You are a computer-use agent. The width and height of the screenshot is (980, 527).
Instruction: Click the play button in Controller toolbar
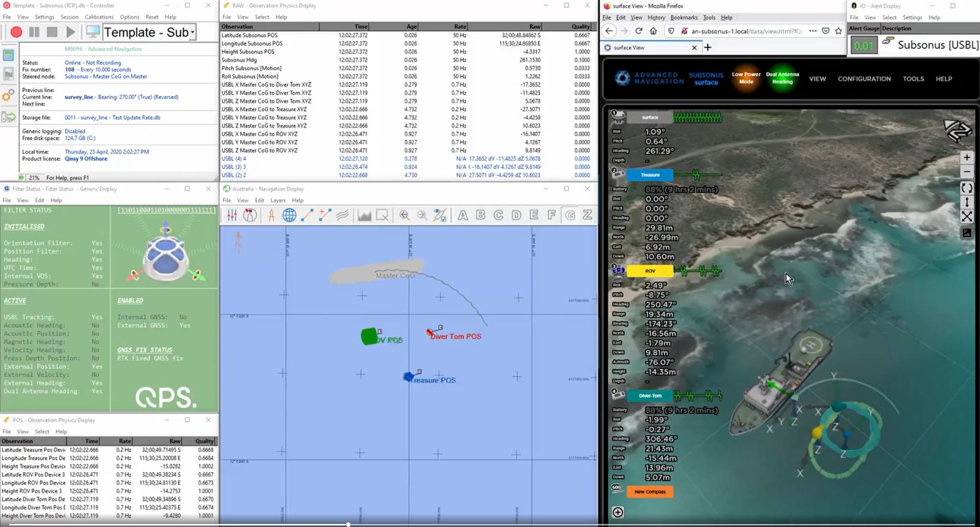[x=70, y=32]
